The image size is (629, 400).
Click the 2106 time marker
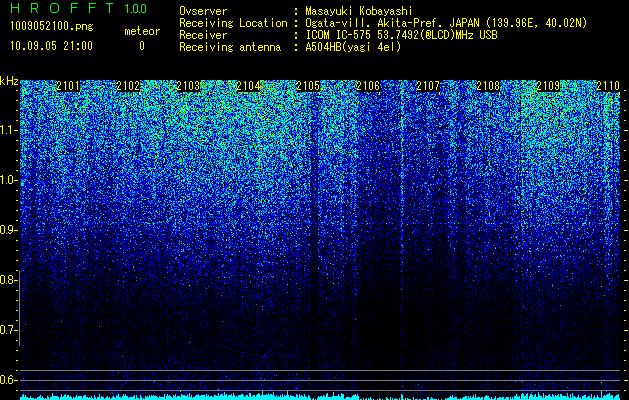368,86
